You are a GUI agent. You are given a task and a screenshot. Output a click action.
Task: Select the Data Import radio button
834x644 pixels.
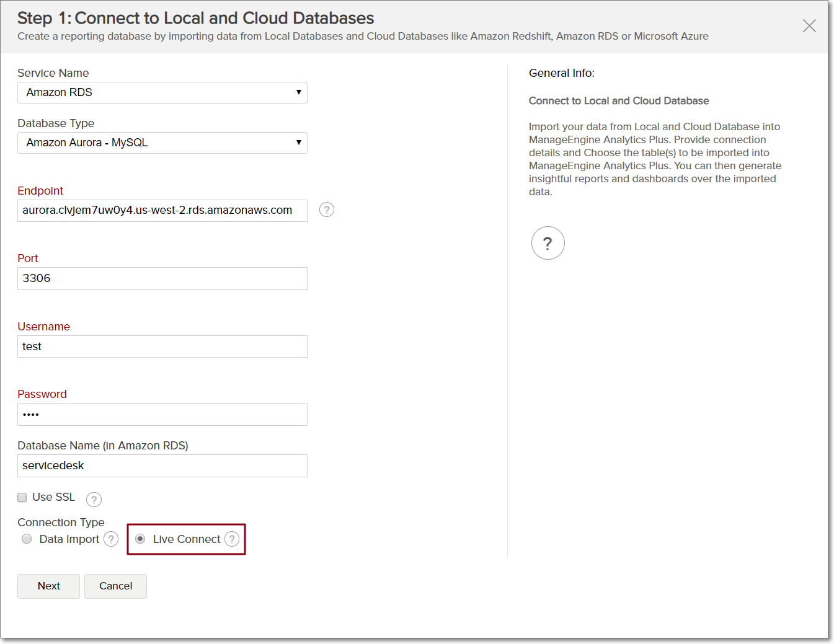tap(27, 539)
